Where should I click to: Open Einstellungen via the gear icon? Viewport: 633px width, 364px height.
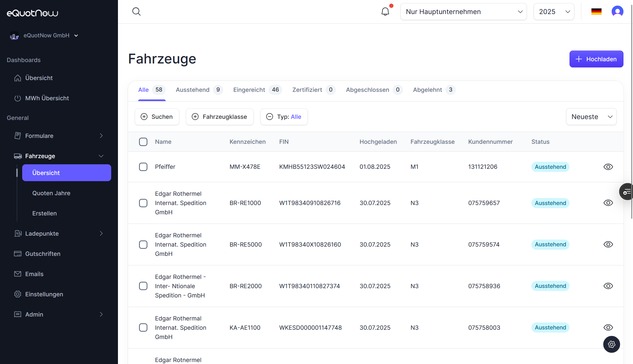point(18,294)
